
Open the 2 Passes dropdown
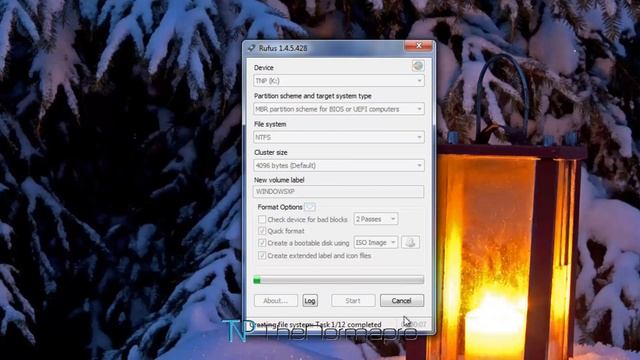(376, 219)
